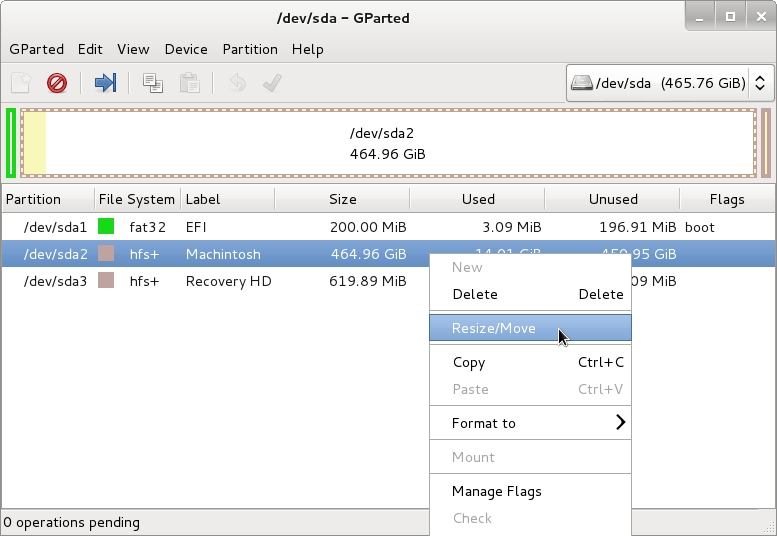Click the Paste partition toolbar icon
This screenshot has width=777, height=536.
(x=188, y=83)
